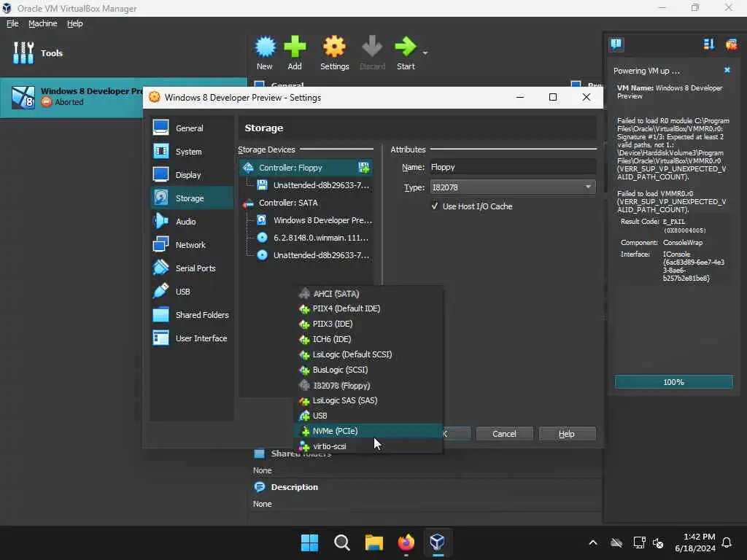
Task: Click add attachment icon on Floppy controller
Action: [x=364, y=168]
